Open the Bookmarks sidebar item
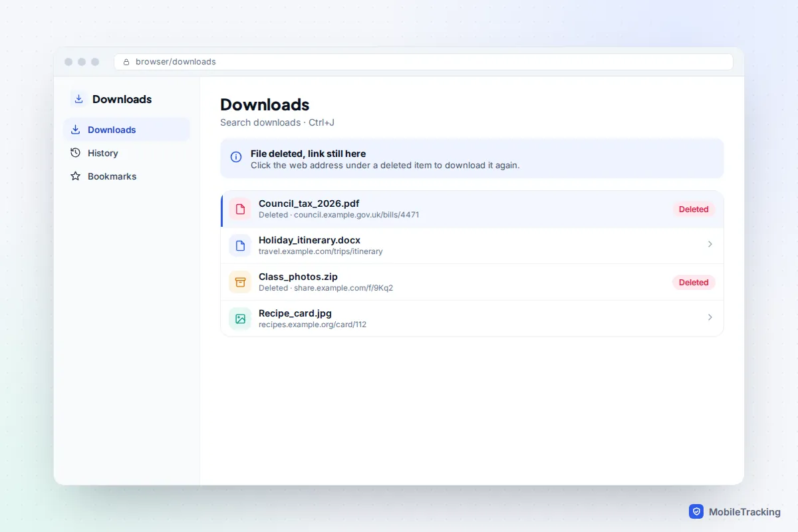The image size is (798, 532). (x=126, y=176)
